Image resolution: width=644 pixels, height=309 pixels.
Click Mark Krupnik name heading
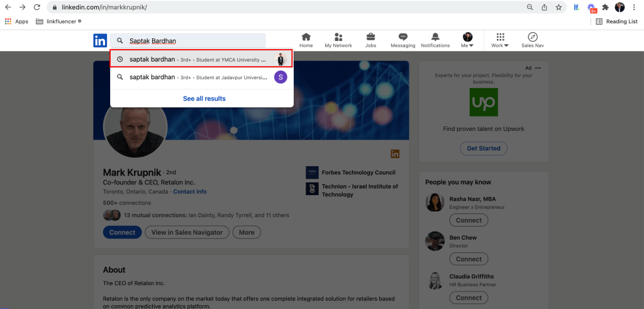point(132,172)
